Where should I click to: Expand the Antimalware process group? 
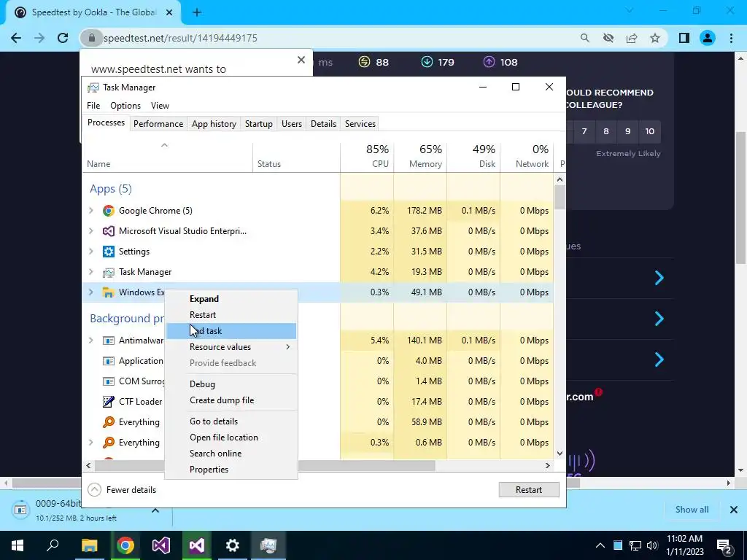tap(91, 341)
